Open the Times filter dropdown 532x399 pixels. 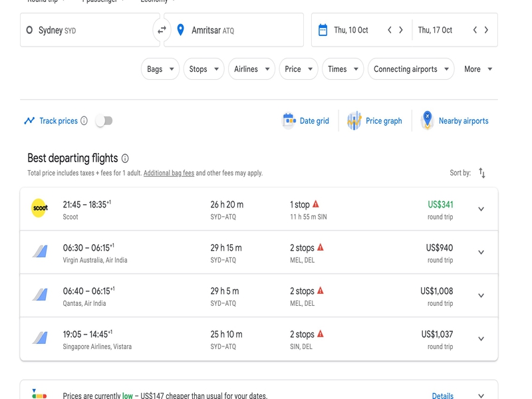tap(343, 69)
